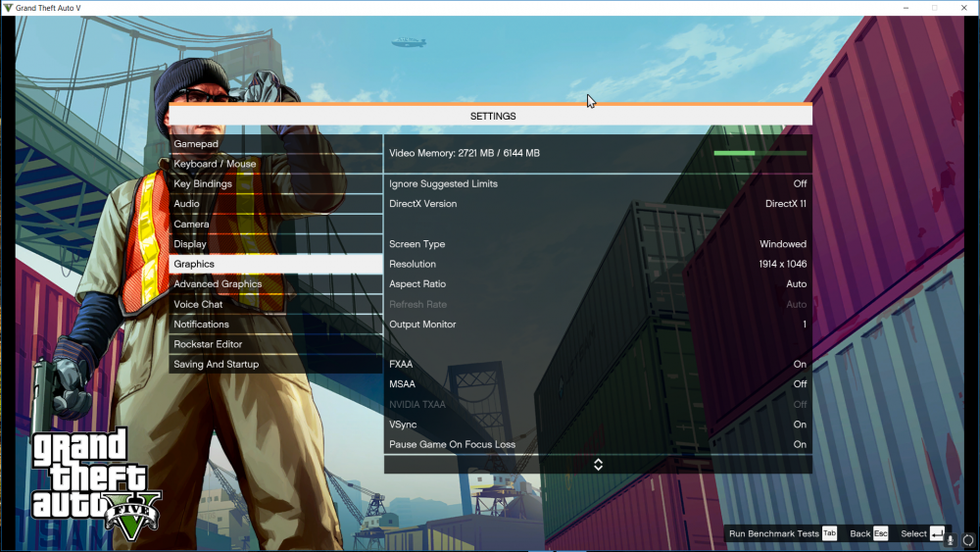Open the Camera settings category
Viewport: 980px width, 552px height.
pos(275,224)
